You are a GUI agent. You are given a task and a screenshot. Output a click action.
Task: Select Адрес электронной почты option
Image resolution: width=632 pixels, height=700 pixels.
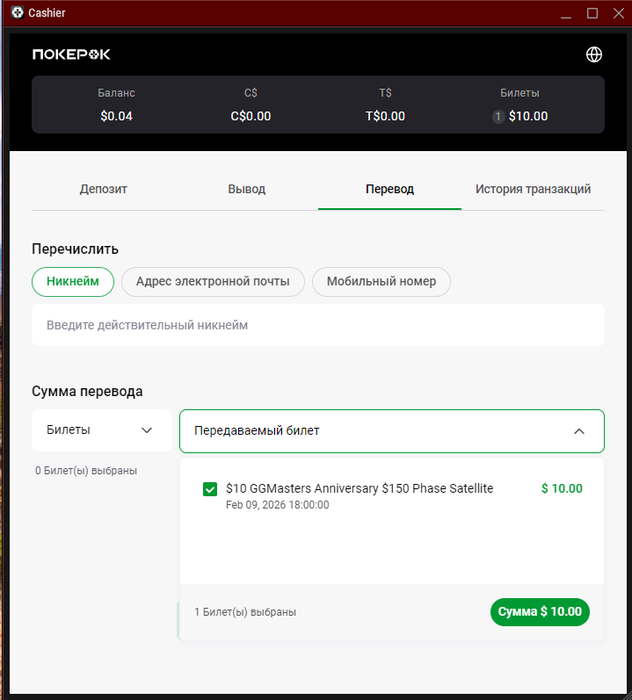tap(213, 282)
